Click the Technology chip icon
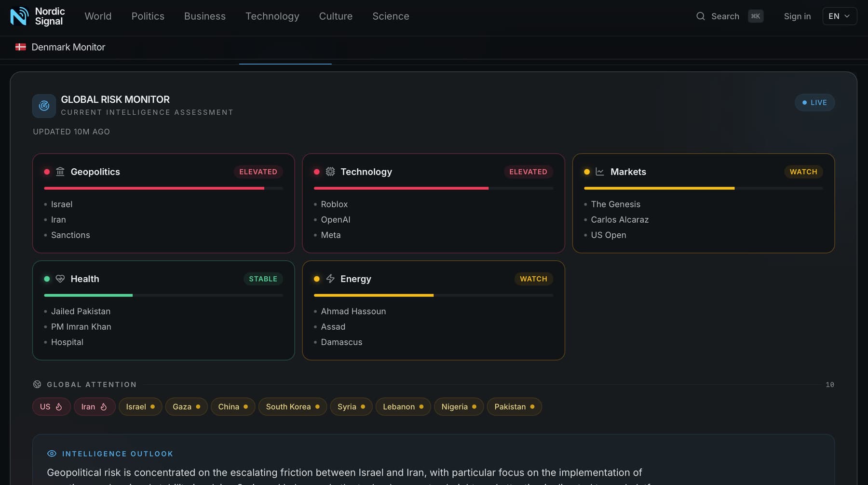 tap(330, 172)
